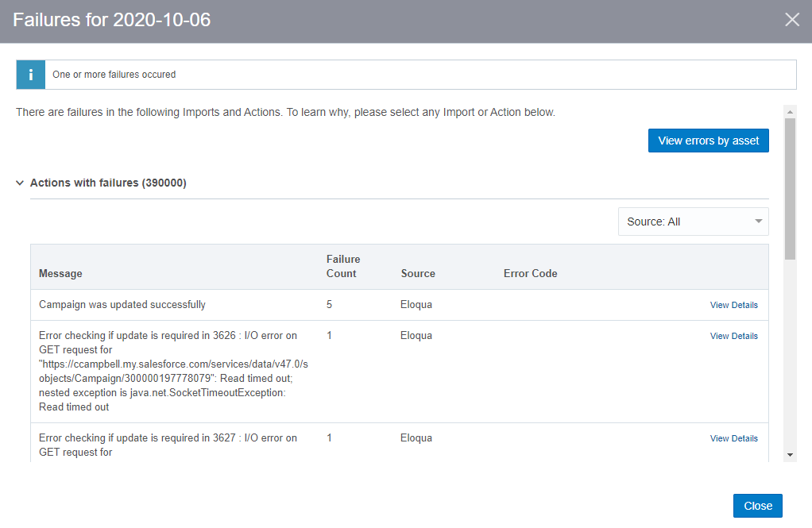Open the Source: All dropdown
This screenshot has height=528, width=812.
pos(693,222)
